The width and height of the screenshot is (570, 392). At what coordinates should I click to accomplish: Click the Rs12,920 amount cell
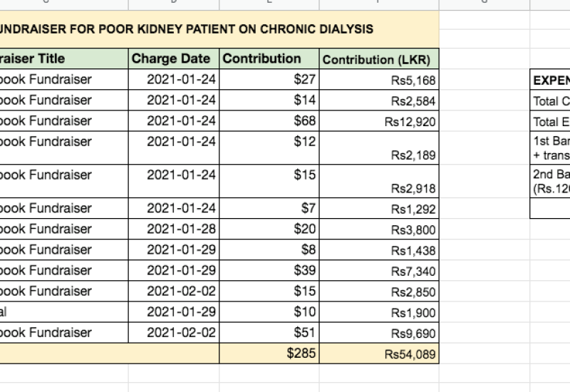point(378,121)
